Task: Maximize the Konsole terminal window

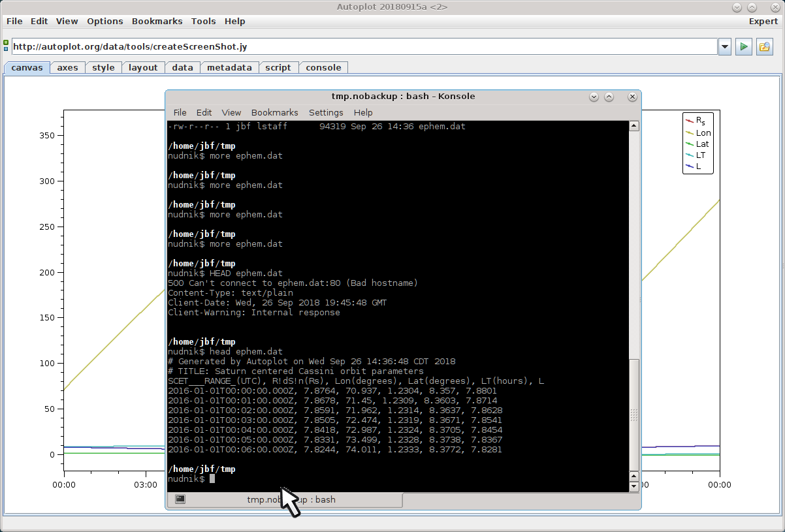Action: point(609,97)
